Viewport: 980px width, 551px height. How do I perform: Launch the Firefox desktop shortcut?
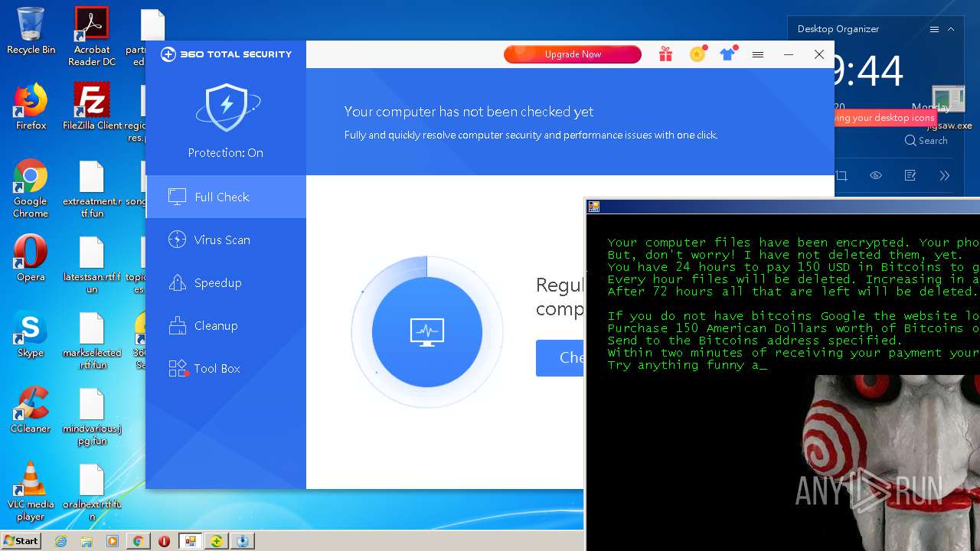[x=31, y=106]
